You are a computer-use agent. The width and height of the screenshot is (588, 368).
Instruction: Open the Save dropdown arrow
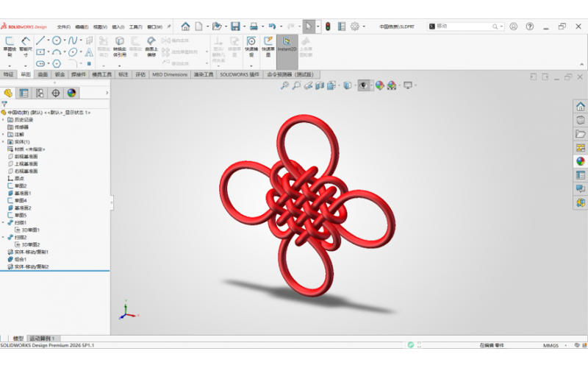click(244, 26)
